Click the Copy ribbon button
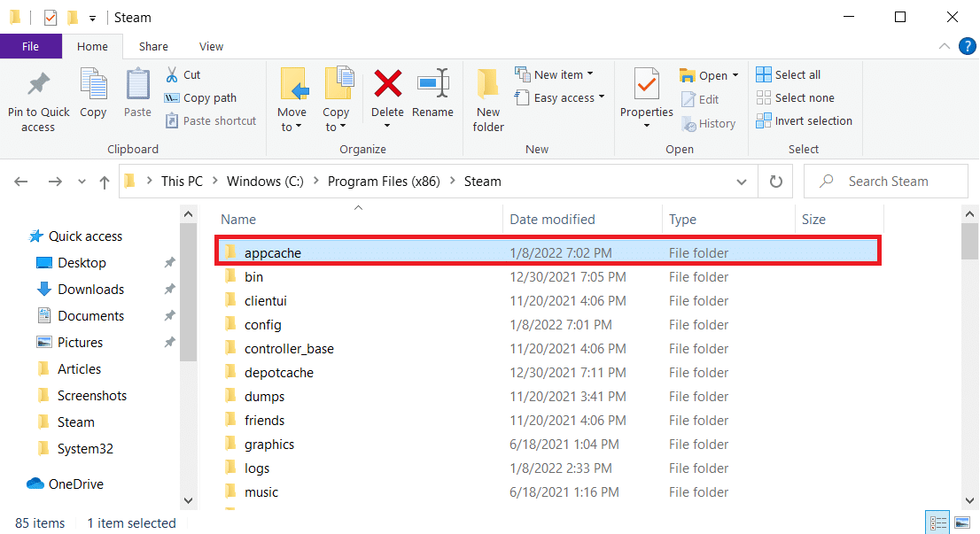The height and width of the screenshot is (534, 980). (93, 94)
